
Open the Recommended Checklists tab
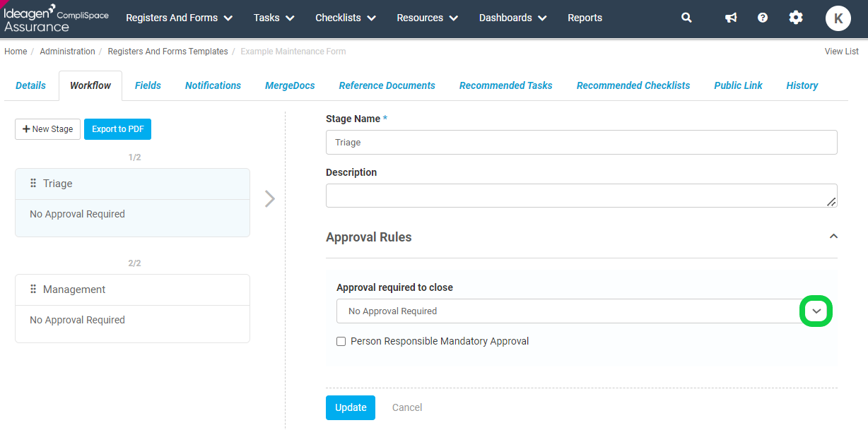pos(633,85)
